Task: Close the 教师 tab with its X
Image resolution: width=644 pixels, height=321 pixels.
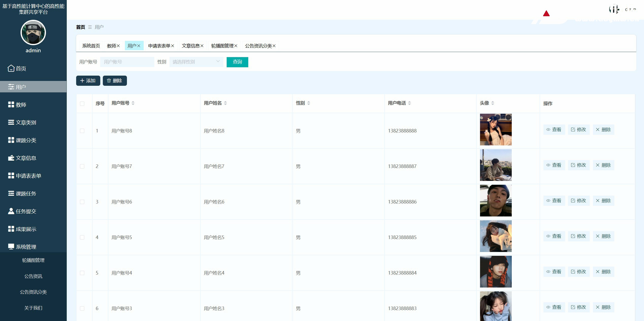Action: (x=118, y=46)
